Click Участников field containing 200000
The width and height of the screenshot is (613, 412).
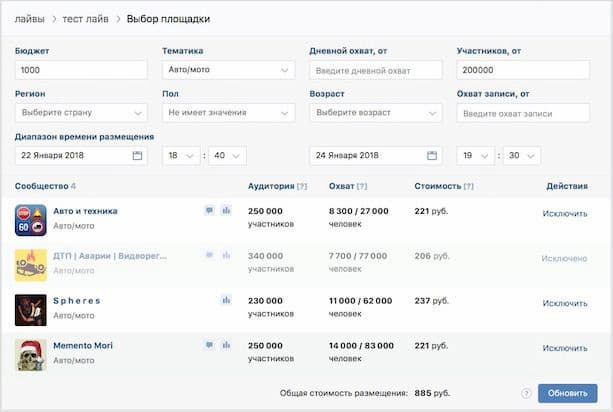coord(523,70)
